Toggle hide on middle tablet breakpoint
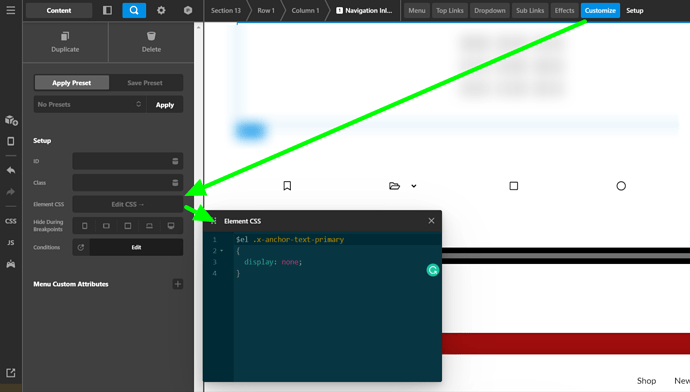Viewport: 690px width, 392px height. click(x=128, y=226)
